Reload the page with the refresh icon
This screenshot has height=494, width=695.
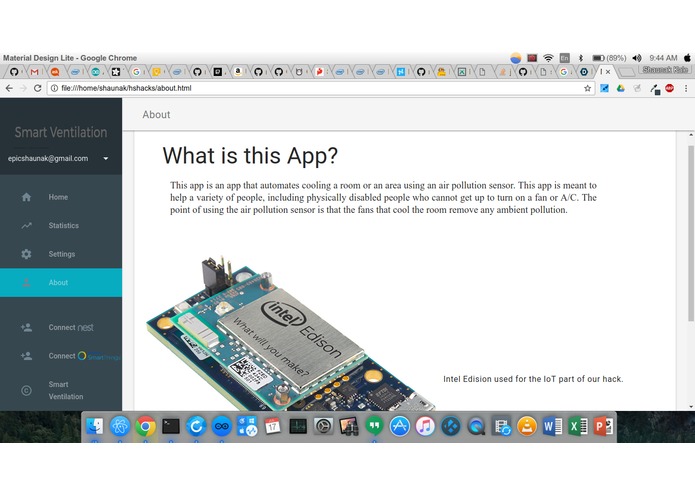[x=38, y=88]
